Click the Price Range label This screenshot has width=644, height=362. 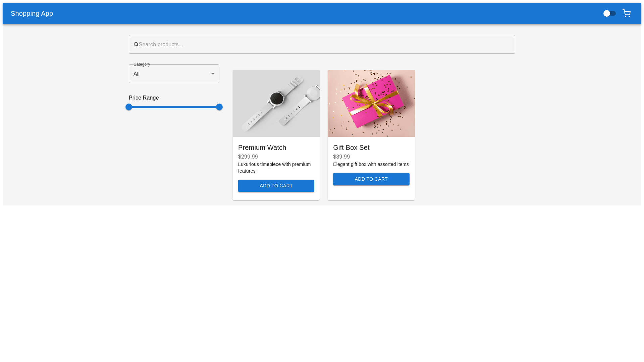tap(144, 98)
